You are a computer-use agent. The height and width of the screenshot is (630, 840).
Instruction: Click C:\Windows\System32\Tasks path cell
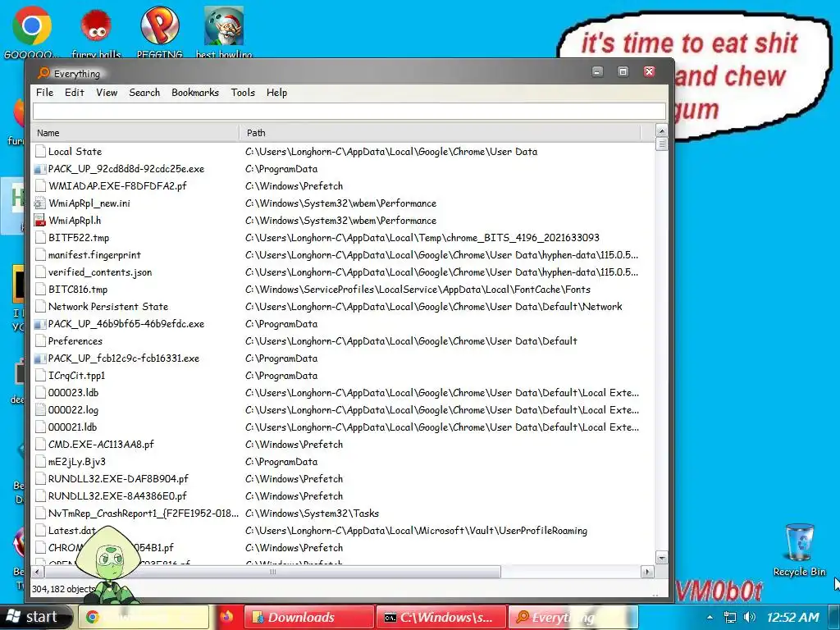tap(312, 514)
